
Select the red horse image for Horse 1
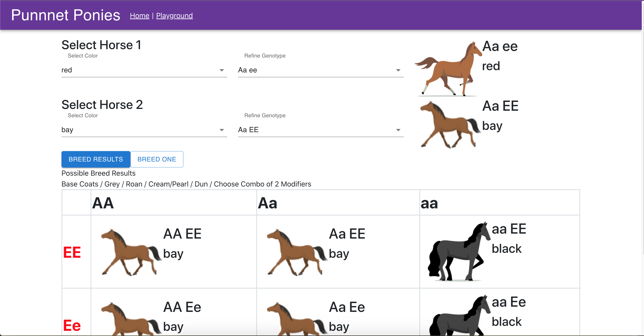click(447, 69)
